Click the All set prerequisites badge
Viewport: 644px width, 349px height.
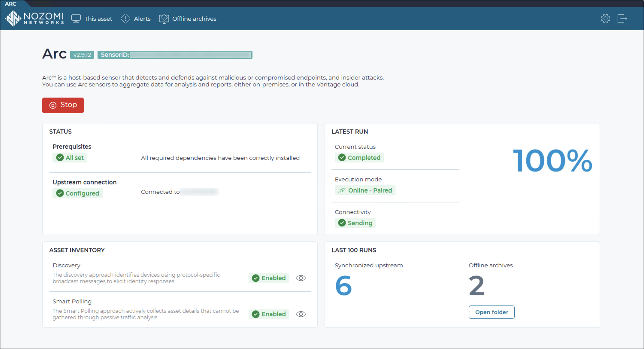[70, 158]
